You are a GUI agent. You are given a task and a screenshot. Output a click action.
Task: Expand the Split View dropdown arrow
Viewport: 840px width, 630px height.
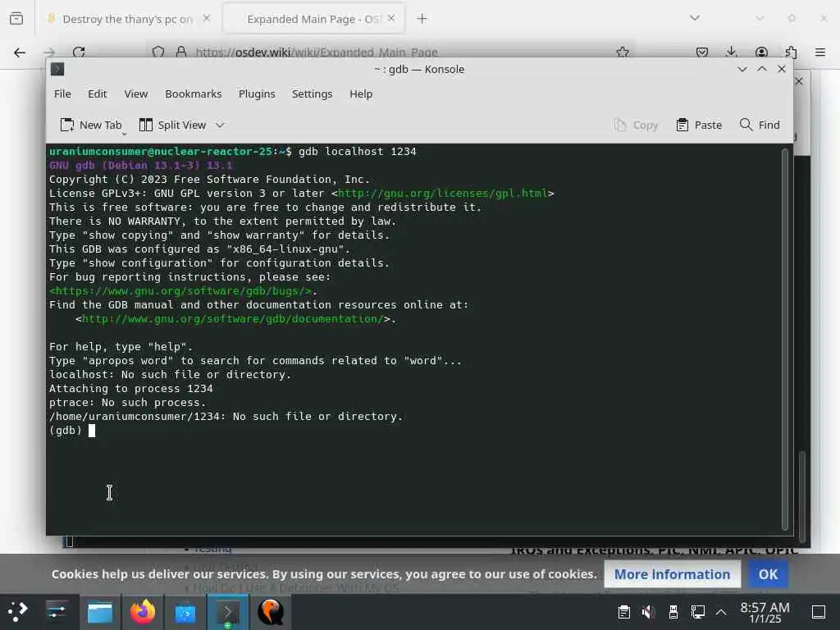tap(220, 125)
